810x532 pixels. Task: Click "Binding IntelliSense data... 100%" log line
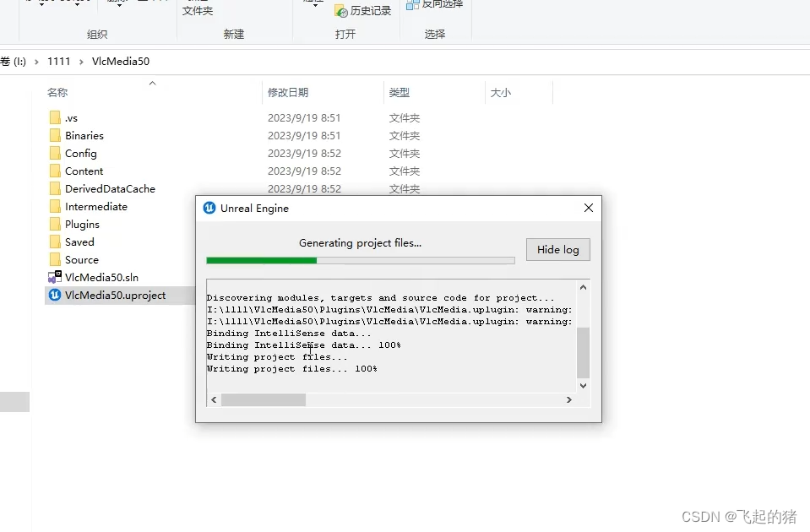[x=304, y=345]
